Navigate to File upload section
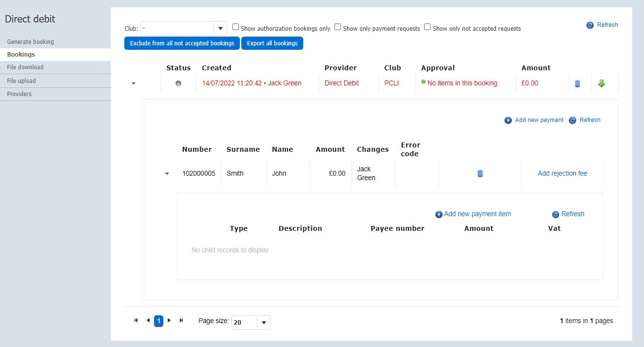Image resolution: width=644 pixels, height=347 pixels. (21, 81)
